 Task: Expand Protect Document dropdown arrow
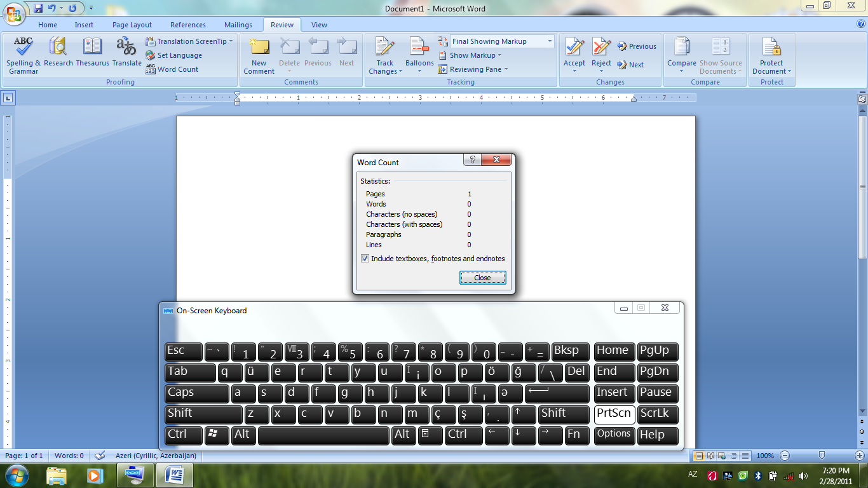(789, 71)
